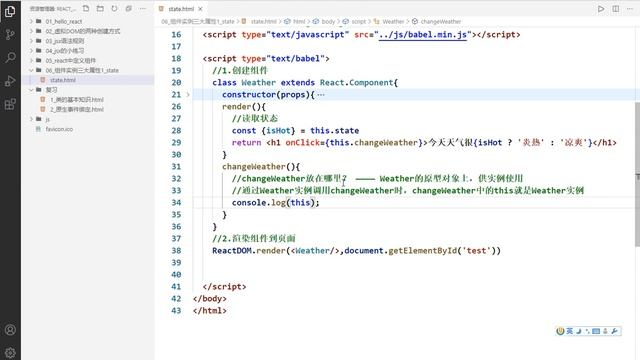Refresh the explorer file tree

click(114, 9)
